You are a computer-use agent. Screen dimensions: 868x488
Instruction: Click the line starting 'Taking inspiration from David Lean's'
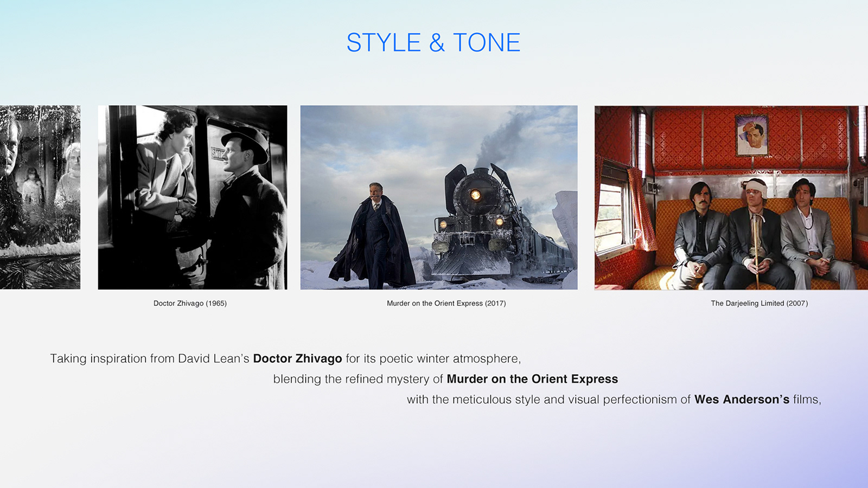click(x=285, y=358)
